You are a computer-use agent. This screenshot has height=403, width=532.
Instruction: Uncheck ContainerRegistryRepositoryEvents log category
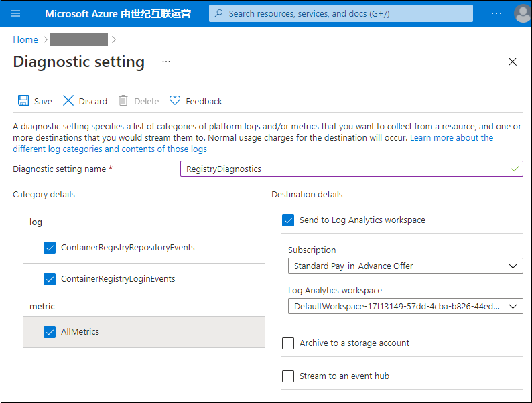tap(50, 248)
